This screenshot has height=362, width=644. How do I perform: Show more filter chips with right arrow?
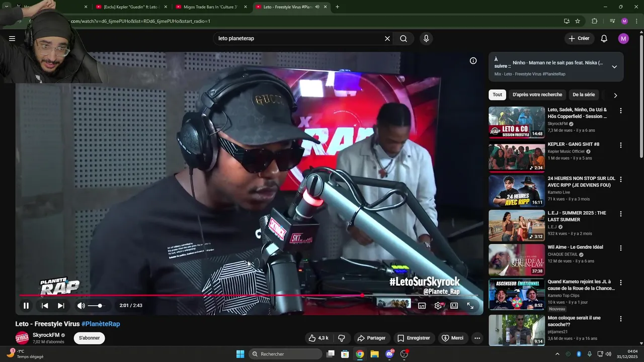[x=615, y=95]
